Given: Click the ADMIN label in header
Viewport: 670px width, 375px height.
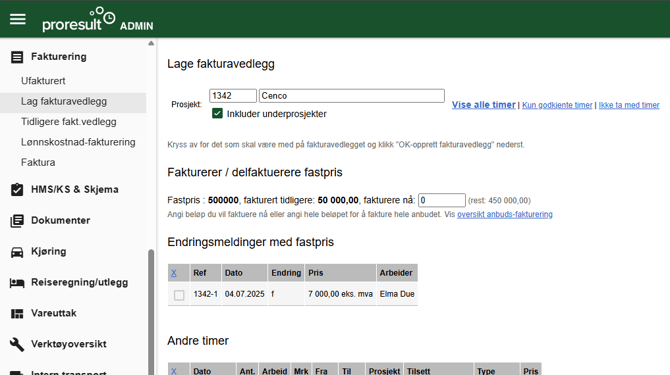Looking at the screenshot, I should tap(137, 26).
